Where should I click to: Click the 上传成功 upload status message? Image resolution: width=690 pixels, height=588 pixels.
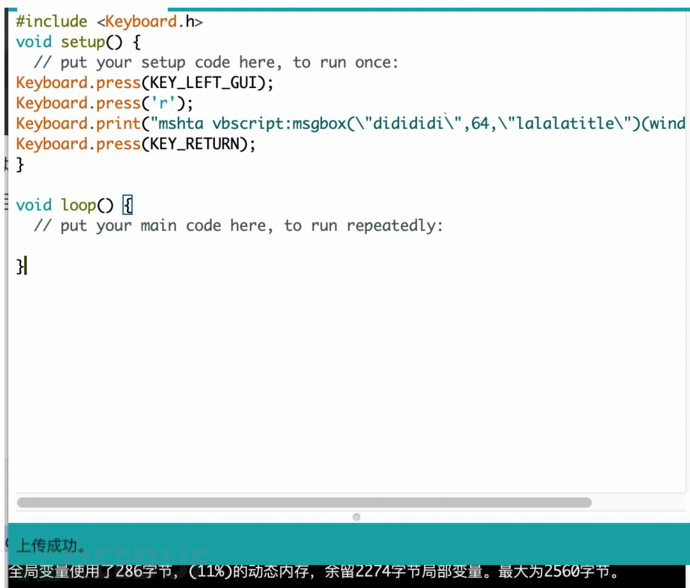click(x=51, y=546)
